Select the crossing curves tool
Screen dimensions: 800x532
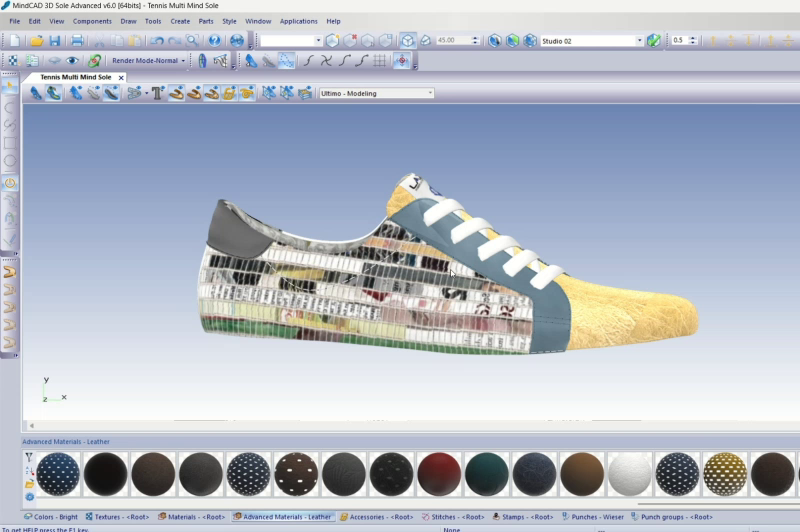coord(327,61)
